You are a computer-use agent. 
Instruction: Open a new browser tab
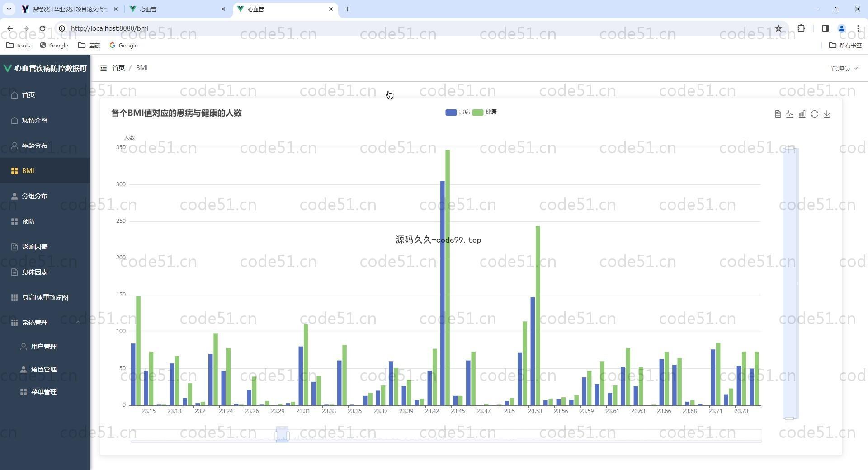click(x=347, y=9)
